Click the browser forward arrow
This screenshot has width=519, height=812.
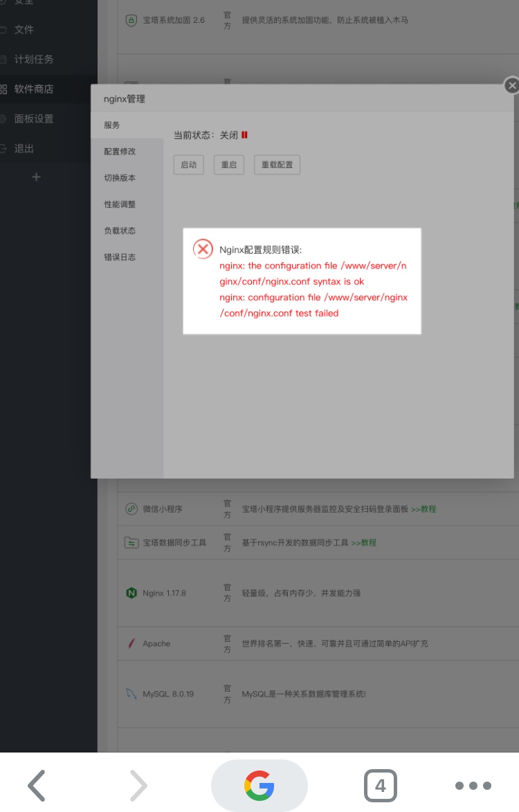(138, 786)
